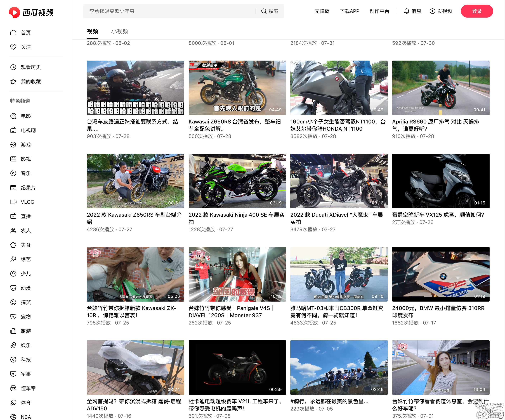This screenshot has height=420, width=505.
Task: Select the 综艺 channel icon
Action: click(13, 259)
